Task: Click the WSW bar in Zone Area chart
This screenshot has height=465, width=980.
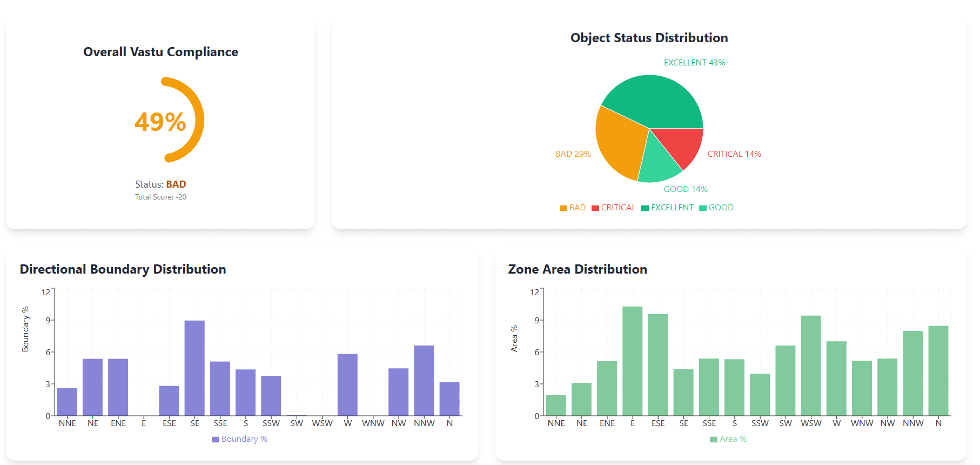Action: pos(811,365)
